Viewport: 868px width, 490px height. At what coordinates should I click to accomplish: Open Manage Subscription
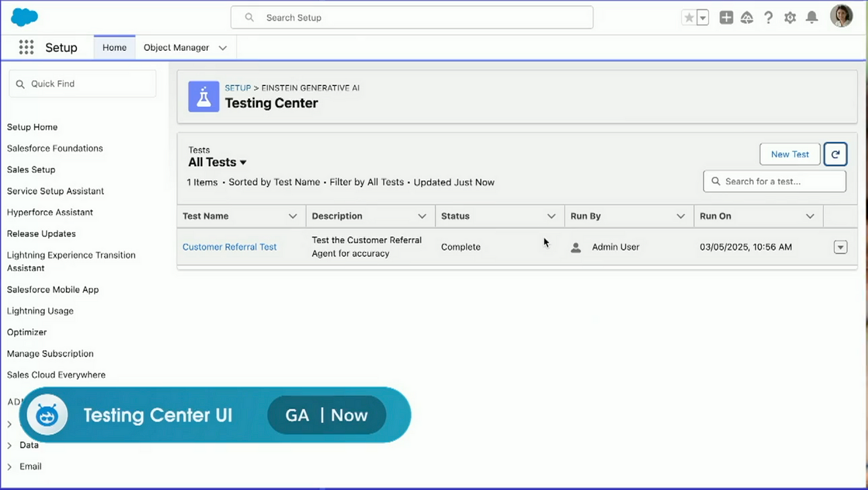50,354
